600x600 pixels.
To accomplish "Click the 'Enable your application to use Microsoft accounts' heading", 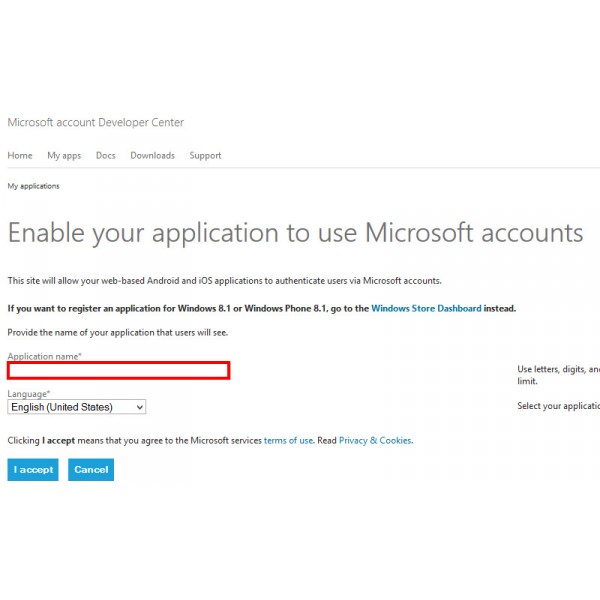I will [x=295, y=233].
